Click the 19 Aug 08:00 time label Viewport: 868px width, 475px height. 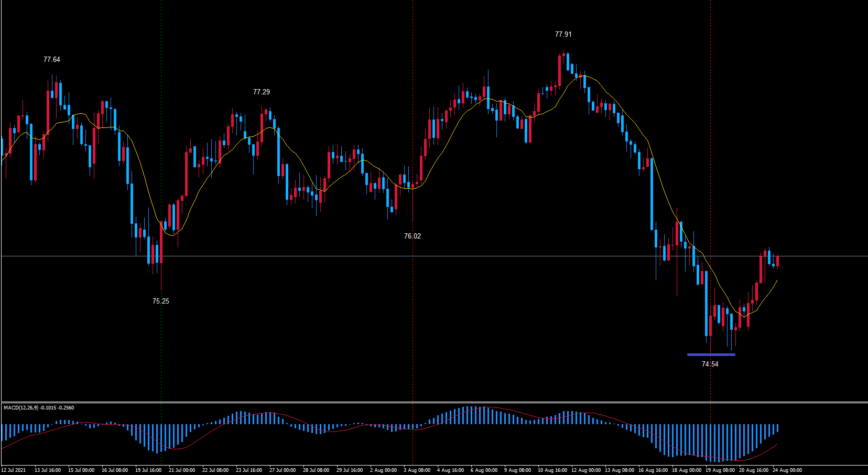tap(720, 470)
